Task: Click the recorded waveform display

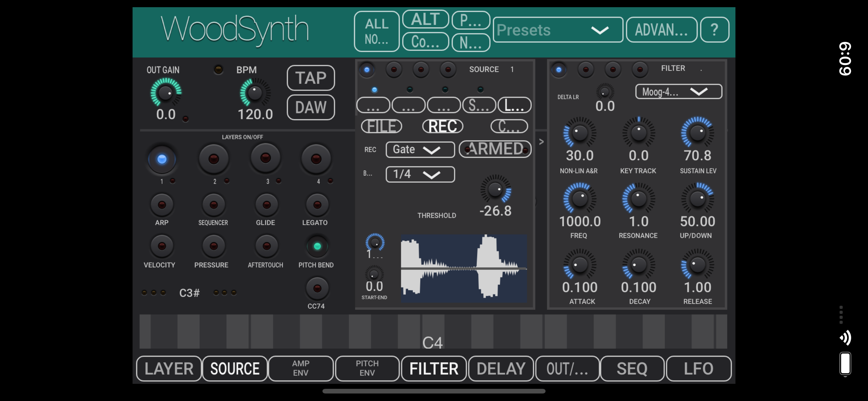Action: (x=464, y=268)
